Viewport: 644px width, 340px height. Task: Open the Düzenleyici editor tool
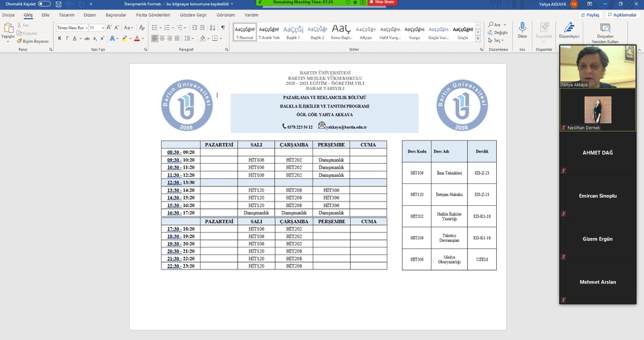569,31
